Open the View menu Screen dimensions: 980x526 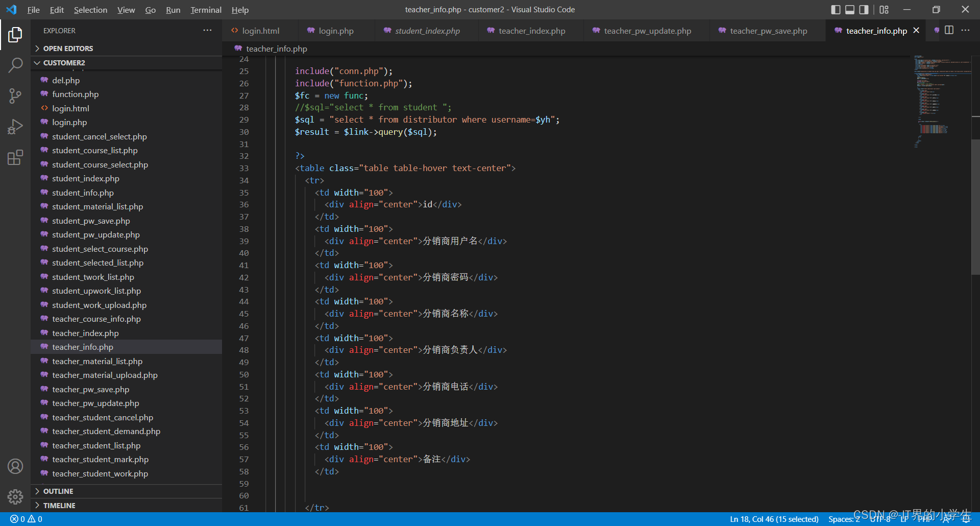click(x=126, y=10)
